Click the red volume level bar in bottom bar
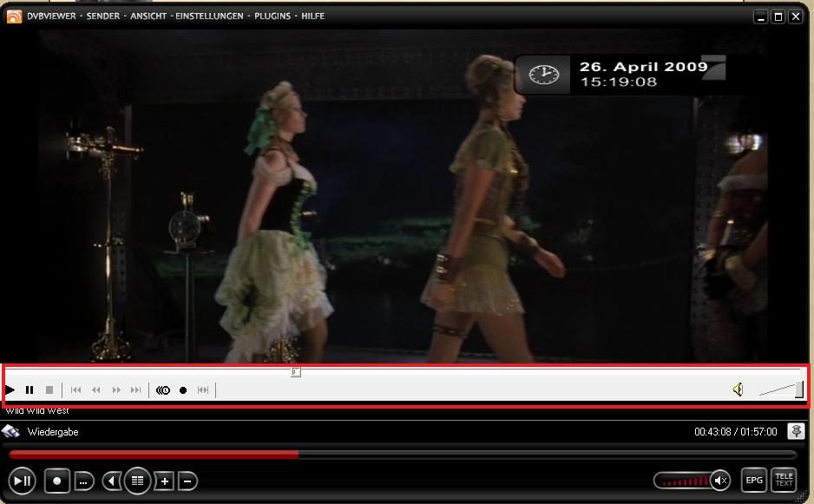 point(685,481)
